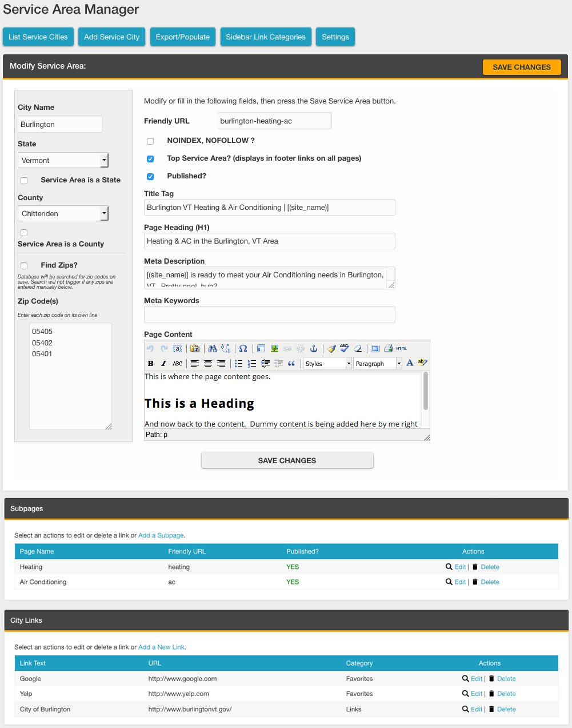Click the print icon in the editor
The image size is (572, 728).
pyautogui.click(x=389, y=348)
